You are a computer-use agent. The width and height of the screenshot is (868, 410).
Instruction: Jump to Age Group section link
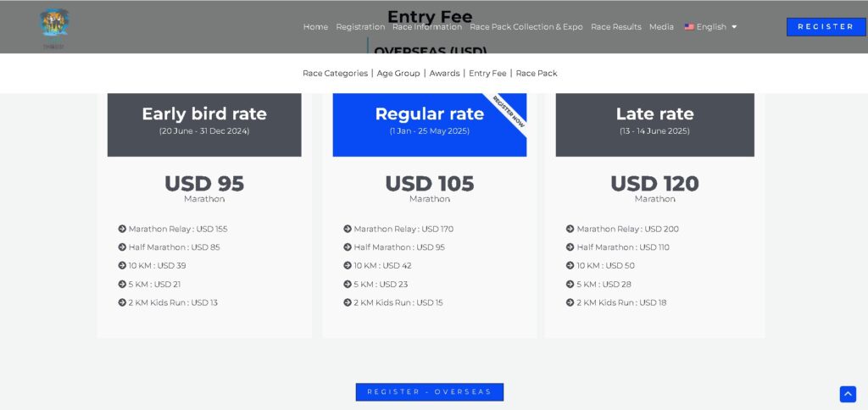pos(398,73)
